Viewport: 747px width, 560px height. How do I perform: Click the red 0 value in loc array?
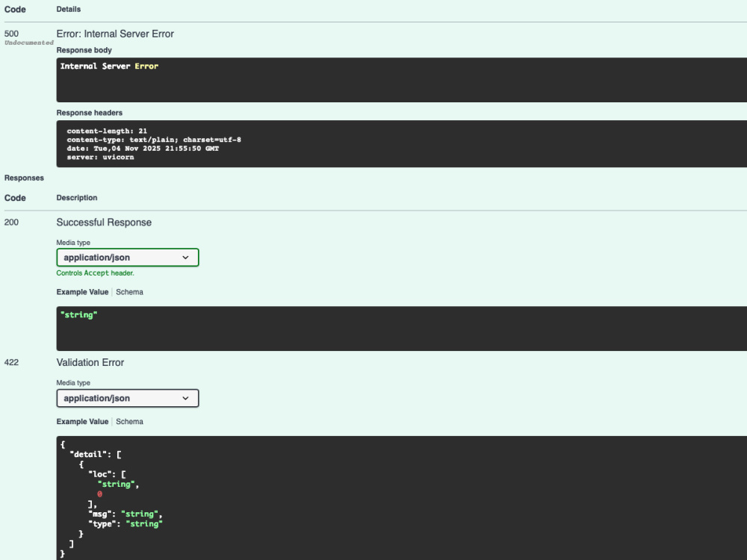(99, 494)
